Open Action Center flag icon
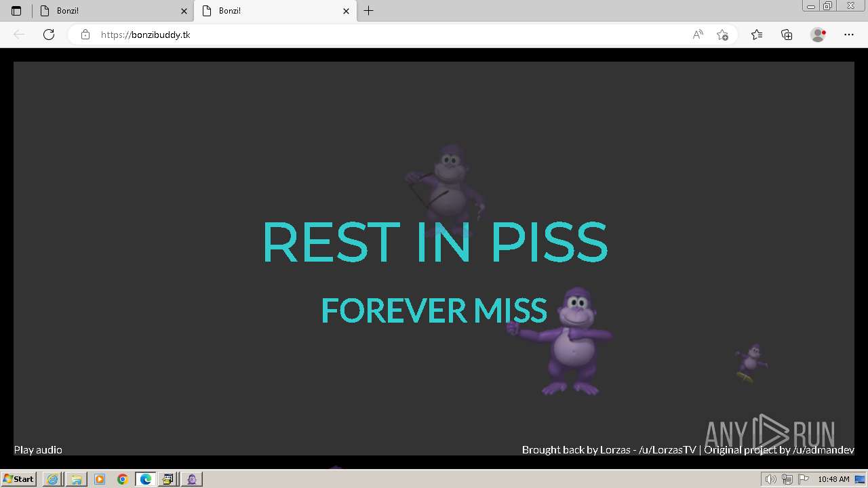 point(804,479)
